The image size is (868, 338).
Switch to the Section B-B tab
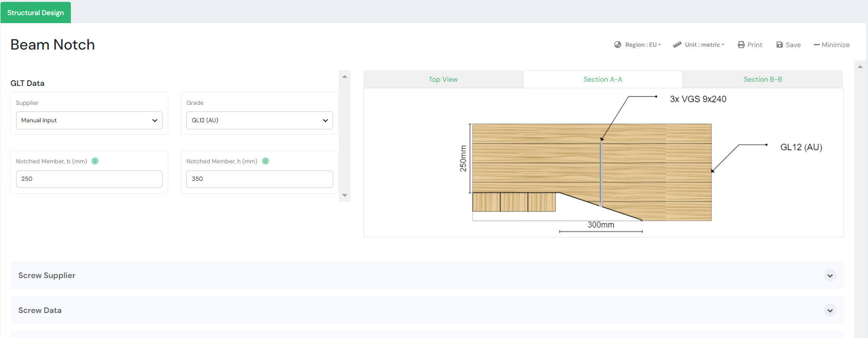point(763,79)
